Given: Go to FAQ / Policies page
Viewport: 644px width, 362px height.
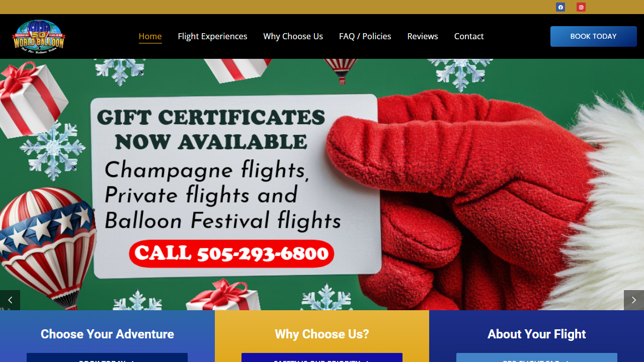Looking at the screenshot, I should 365,36.
